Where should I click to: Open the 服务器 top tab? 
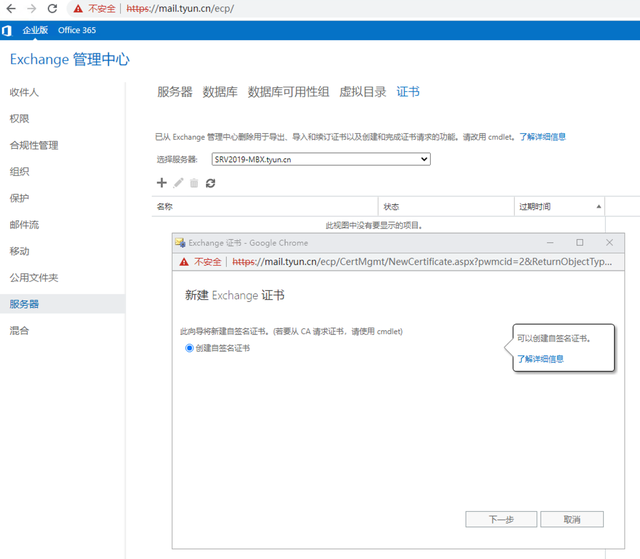175,92
